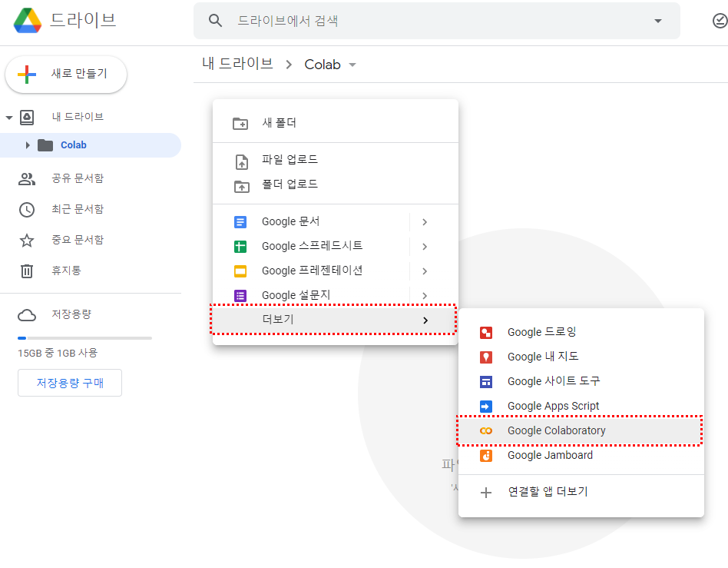
Task: Click 내 드라이브 in the breadcrumb
Action: tap(238, 64)
